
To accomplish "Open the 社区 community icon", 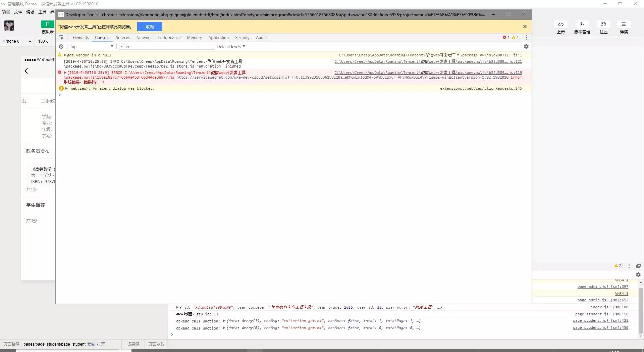I will click(603, 24).
